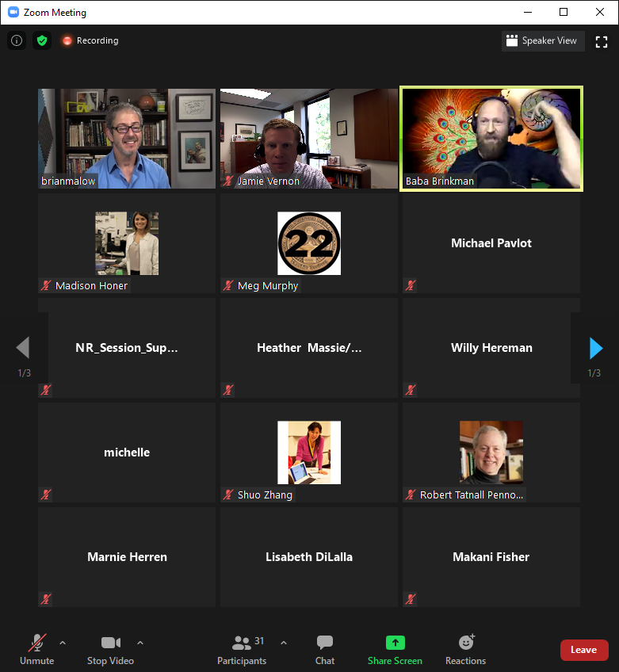Maximize the Zoom Meeting window

564,12
